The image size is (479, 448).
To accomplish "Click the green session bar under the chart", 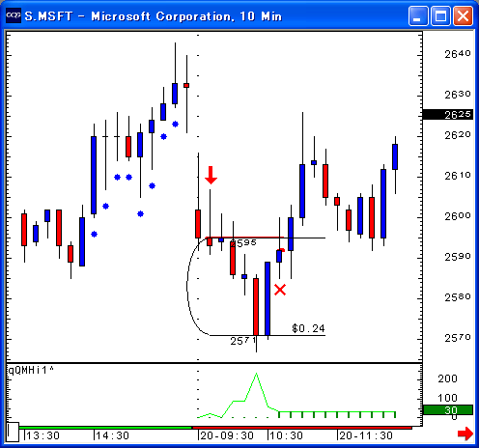I will (105, 428).
